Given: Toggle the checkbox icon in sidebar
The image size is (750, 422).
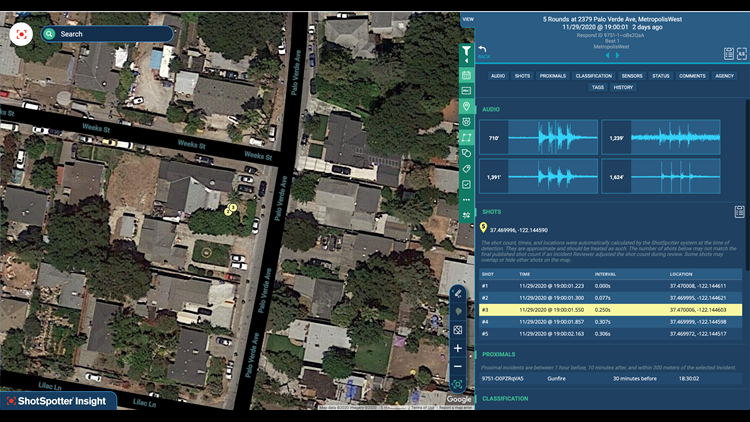Looking at the screenshot, I should pos(466,185).
